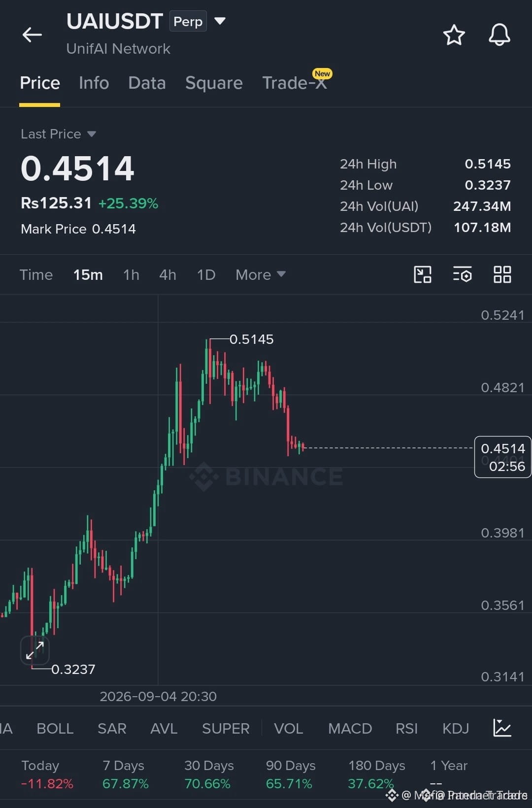Toggle the BOLL indicator

pyautogui.click(x=55, y=728)
